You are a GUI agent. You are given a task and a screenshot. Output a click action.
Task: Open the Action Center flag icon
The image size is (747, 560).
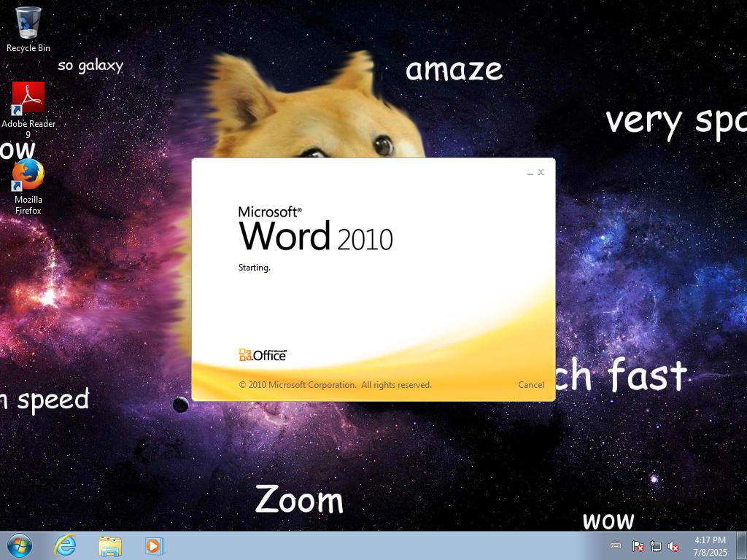pyautogui.click(x=638, y=546)
